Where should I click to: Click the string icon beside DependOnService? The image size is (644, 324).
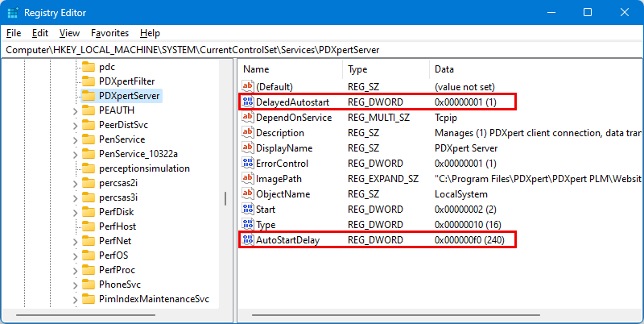click(x=248, y=117)
